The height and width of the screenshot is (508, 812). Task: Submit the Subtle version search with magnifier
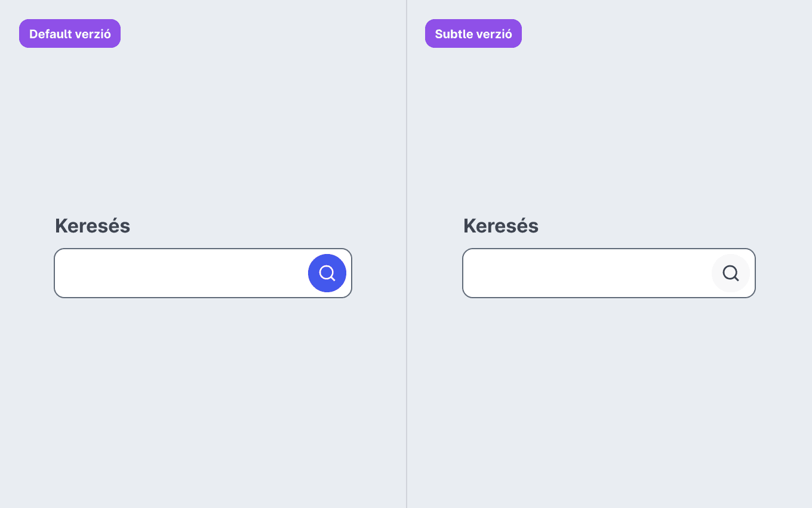(x=731, y=273)
